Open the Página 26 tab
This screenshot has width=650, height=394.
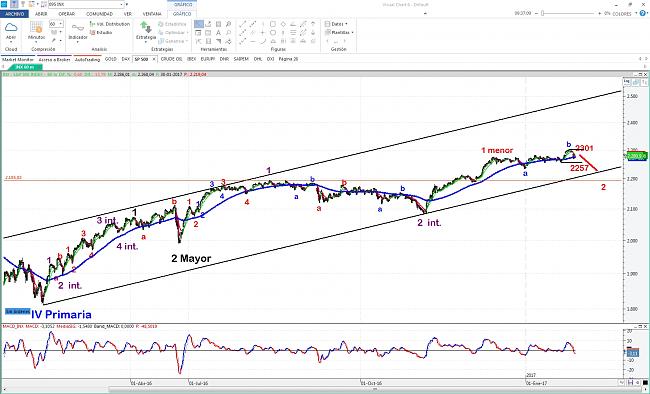pos(288,59)
